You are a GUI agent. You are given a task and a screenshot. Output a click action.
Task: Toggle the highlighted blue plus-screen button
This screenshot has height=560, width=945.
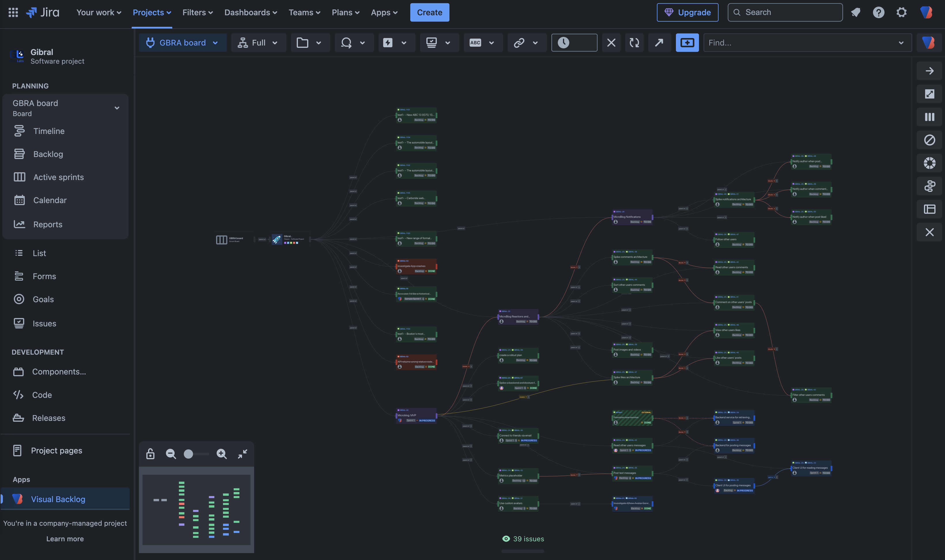coord(687,43)
